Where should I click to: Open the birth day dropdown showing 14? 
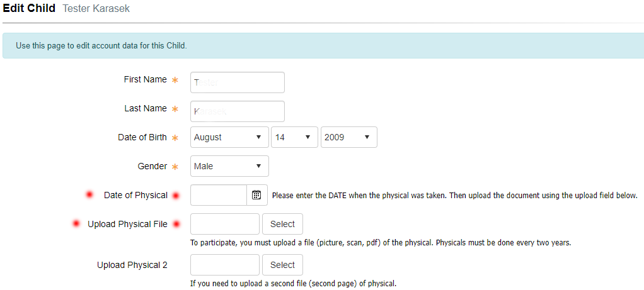tap(294, 137)
